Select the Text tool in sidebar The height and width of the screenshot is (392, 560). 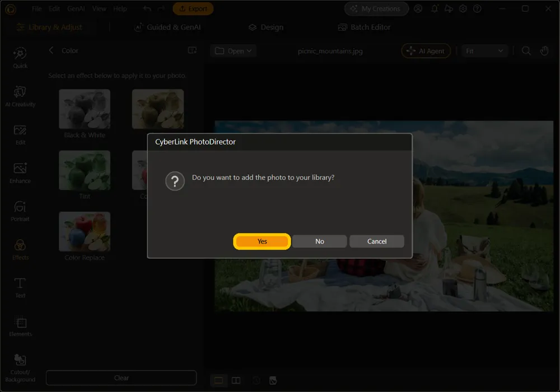[20, 288]
